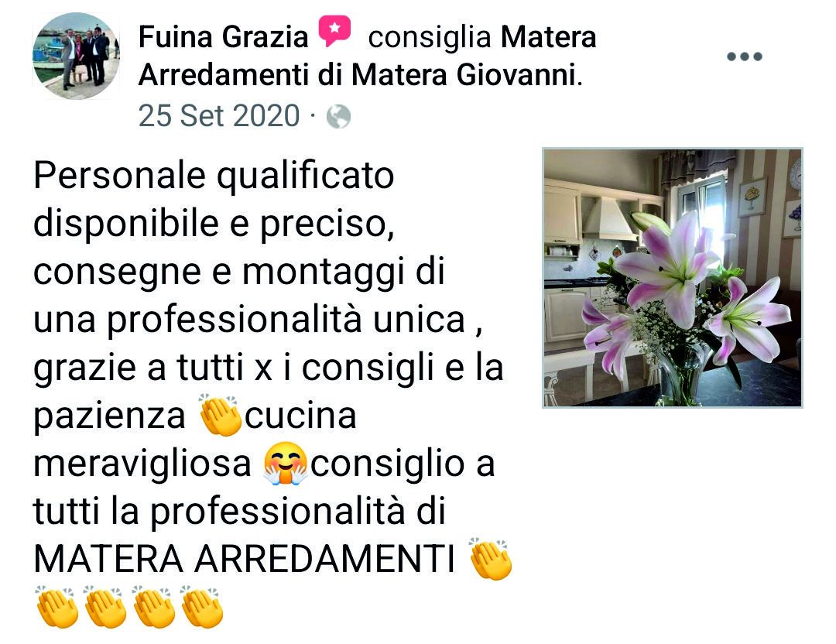Click last clapping emoji in bottom row
Screen dimensions: 836x644
coord(201,607)
